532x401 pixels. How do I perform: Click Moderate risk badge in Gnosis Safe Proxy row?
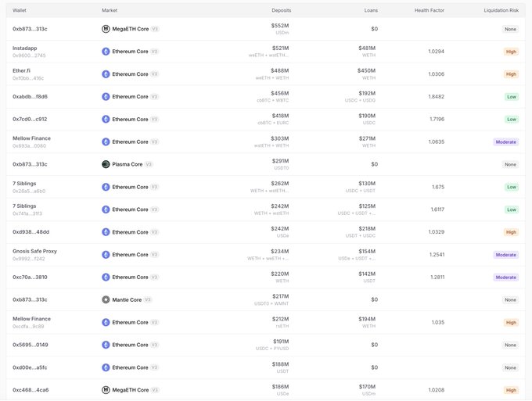click(x=506, y=255)
